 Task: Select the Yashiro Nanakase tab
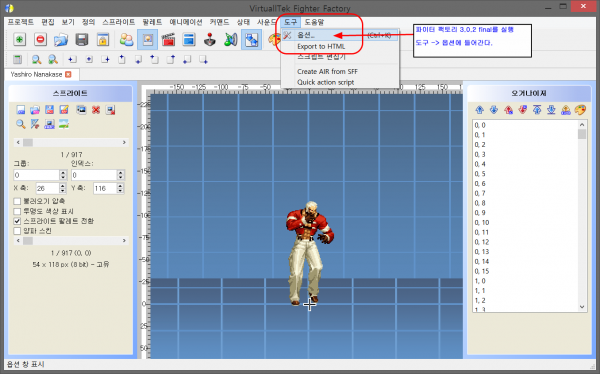coord(36,74)
